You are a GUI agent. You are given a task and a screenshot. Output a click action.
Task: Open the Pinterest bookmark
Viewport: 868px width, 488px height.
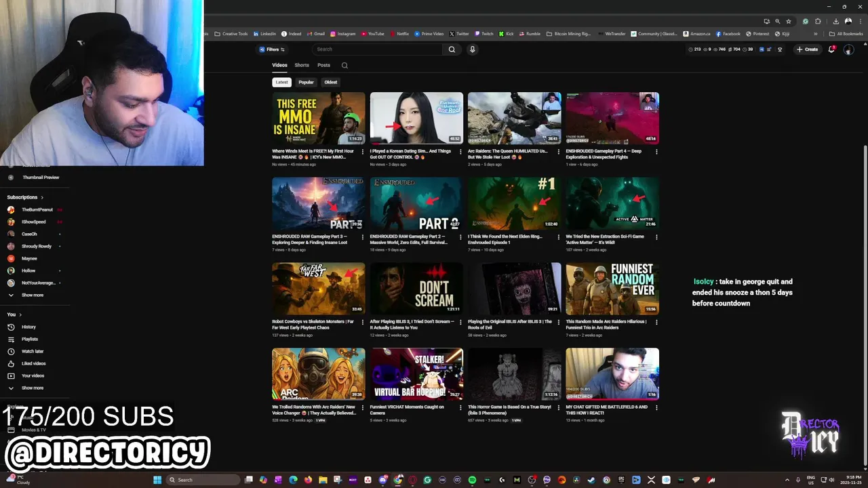(757, 34)
